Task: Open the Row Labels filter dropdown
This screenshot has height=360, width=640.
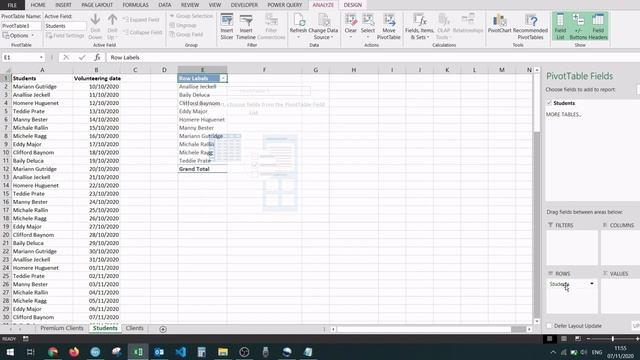Action: pos(223,78)
